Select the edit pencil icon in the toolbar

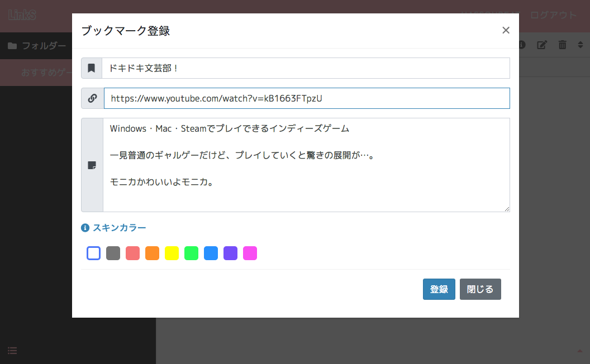pyautogui.click(x=541, y=45)
